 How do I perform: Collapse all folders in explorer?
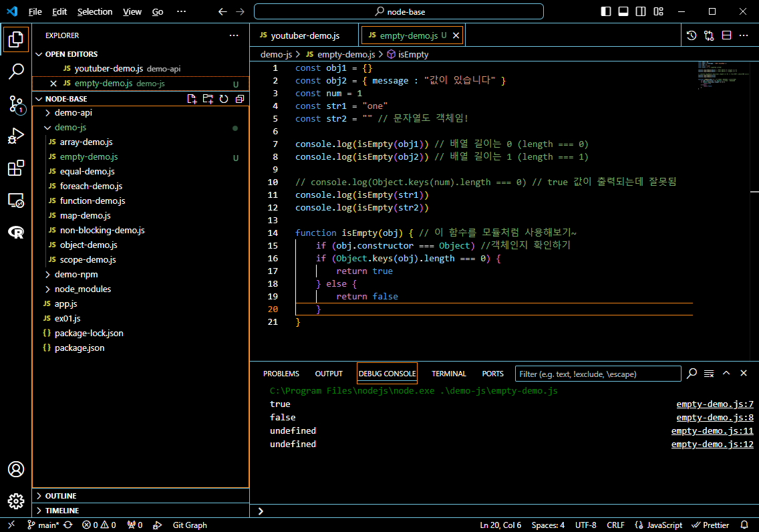(240, 99)
